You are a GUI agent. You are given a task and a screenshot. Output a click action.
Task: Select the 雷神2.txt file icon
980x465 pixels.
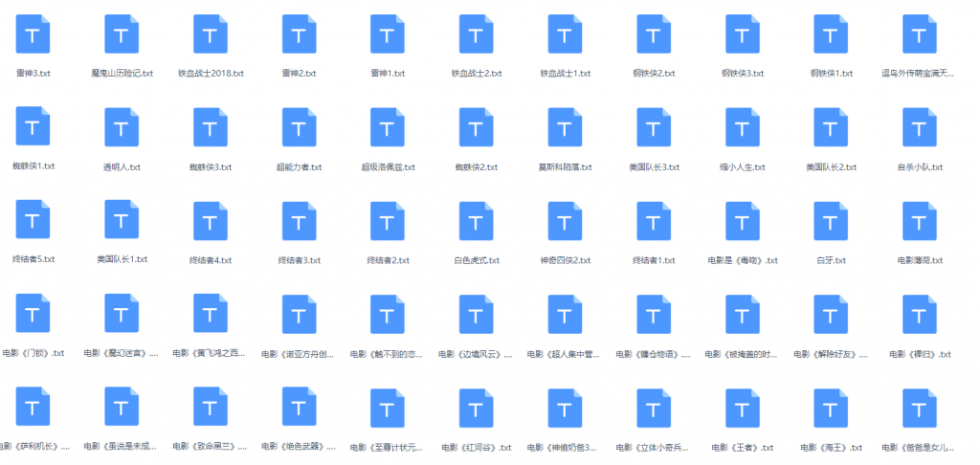(x=300, y=33)
